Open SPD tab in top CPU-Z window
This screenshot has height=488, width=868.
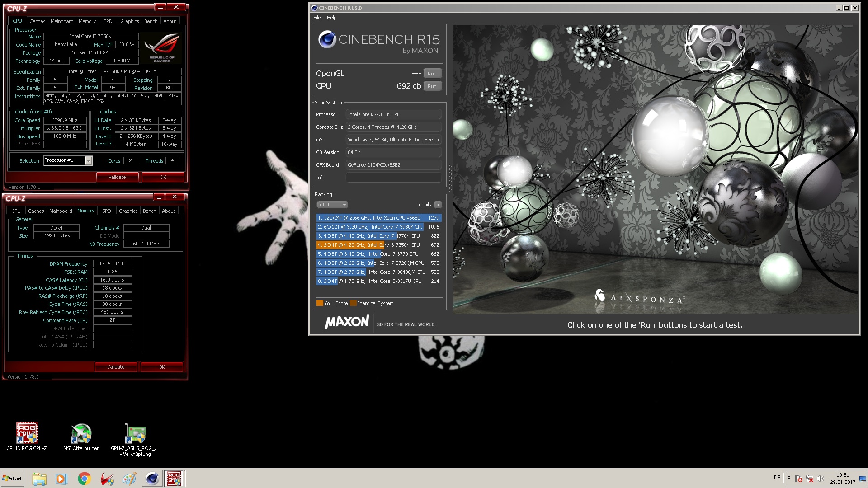tap(108, 21)
